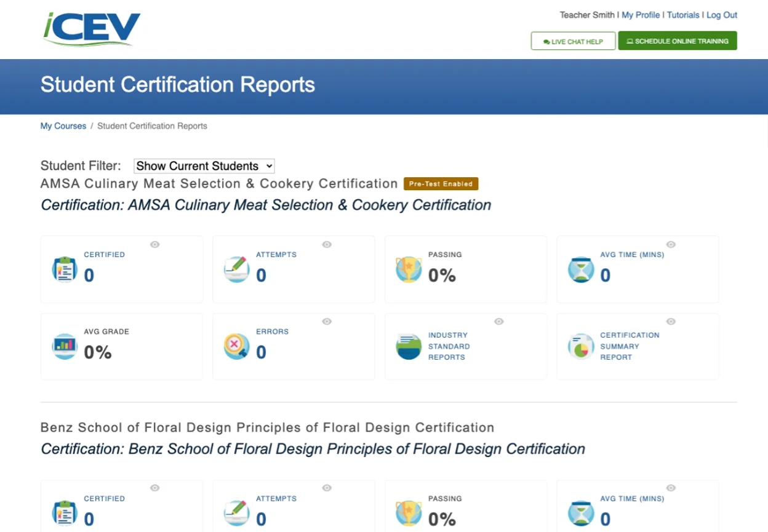Click the Pre-Test Enabled badge
The height and width of the screenshot is (532, 768).
point(441,183)
